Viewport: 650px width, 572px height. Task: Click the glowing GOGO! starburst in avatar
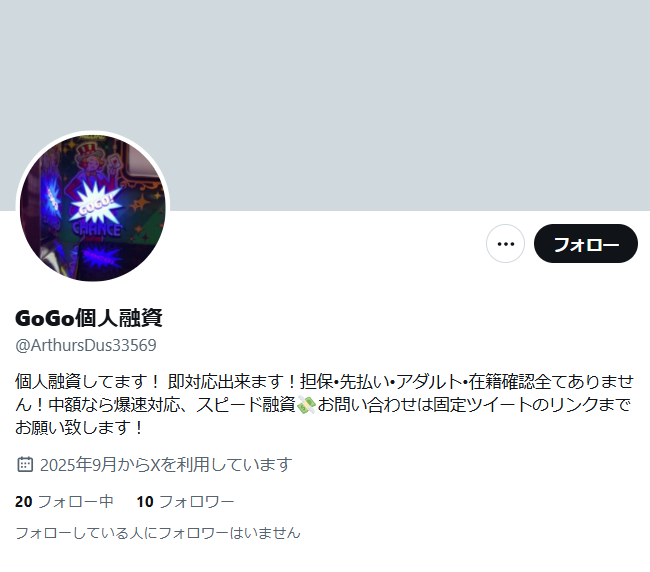96,203
